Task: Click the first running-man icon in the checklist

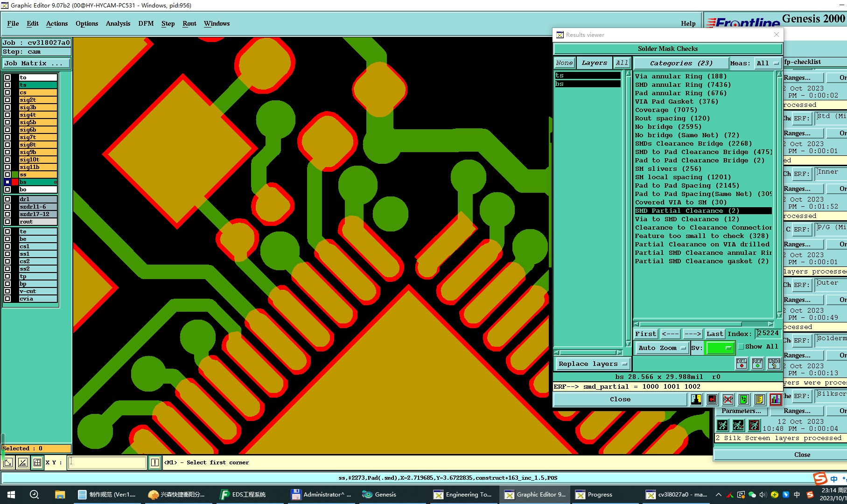Action: pyautogui.click(x=722, y=425)
